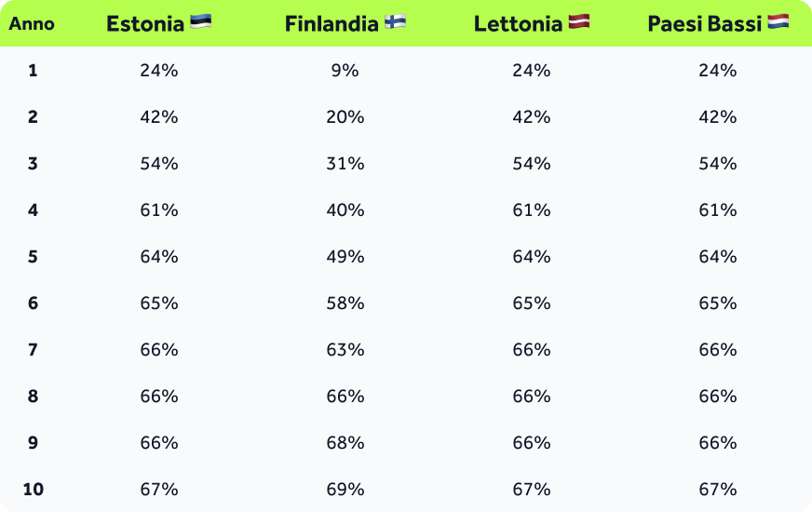This screenshot has width=812, height=512.
Task: Click year 10 row label
Action: (33, 490)
